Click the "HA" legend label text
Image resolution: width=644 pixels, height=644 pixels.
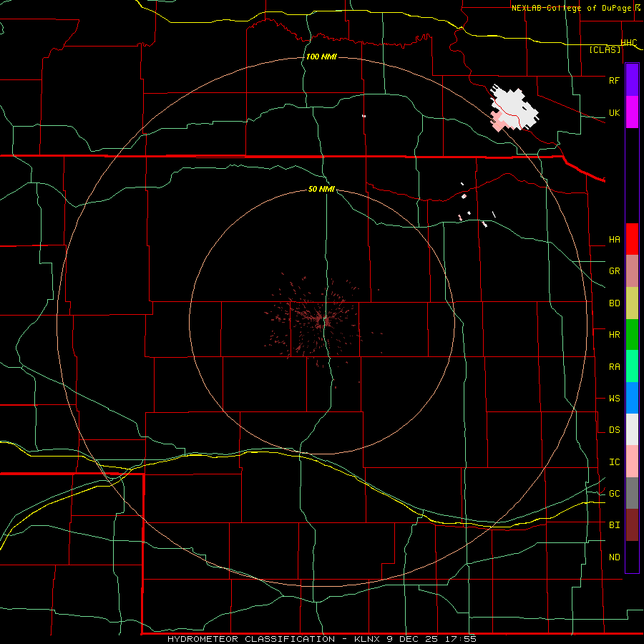click(614, 240)
